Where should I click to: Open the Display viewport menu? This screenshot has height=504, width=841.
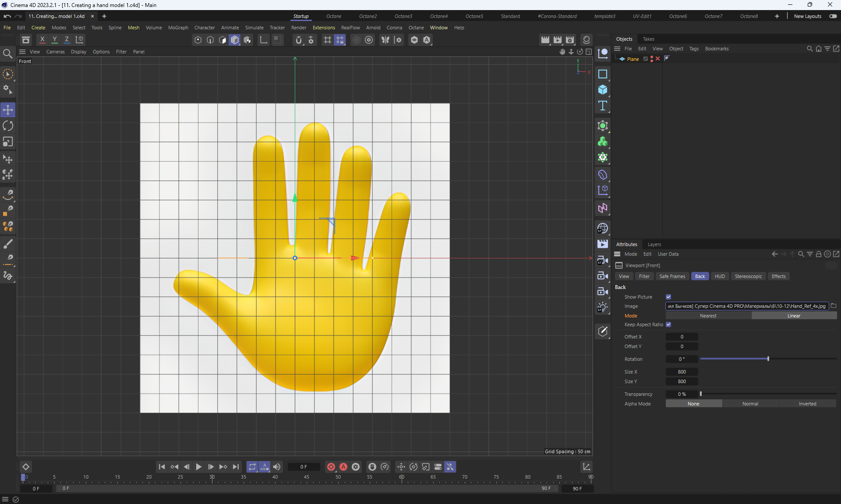pyautogui.click(x=78, y=52)
